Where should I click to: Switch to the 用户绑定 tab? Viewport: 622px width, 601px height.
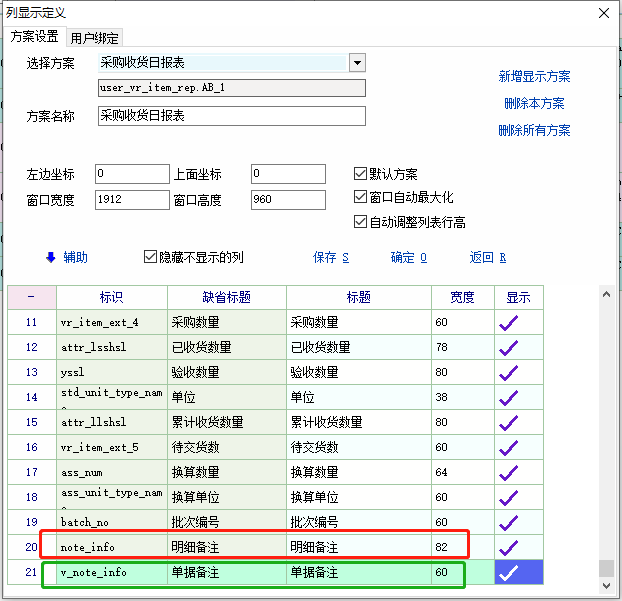click(95, 38)
